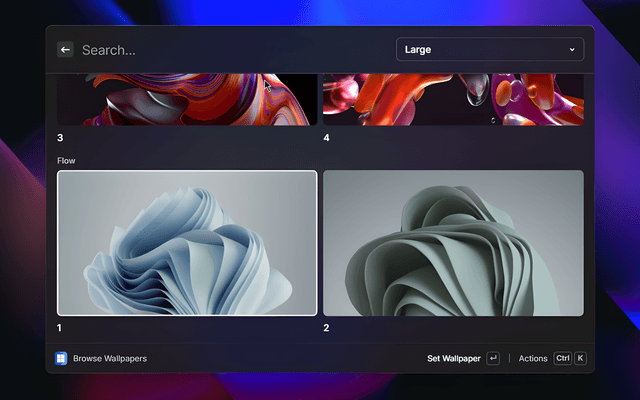Click the dropdown chevron arrow
640x400 pixels.
(x=572, y=49)
